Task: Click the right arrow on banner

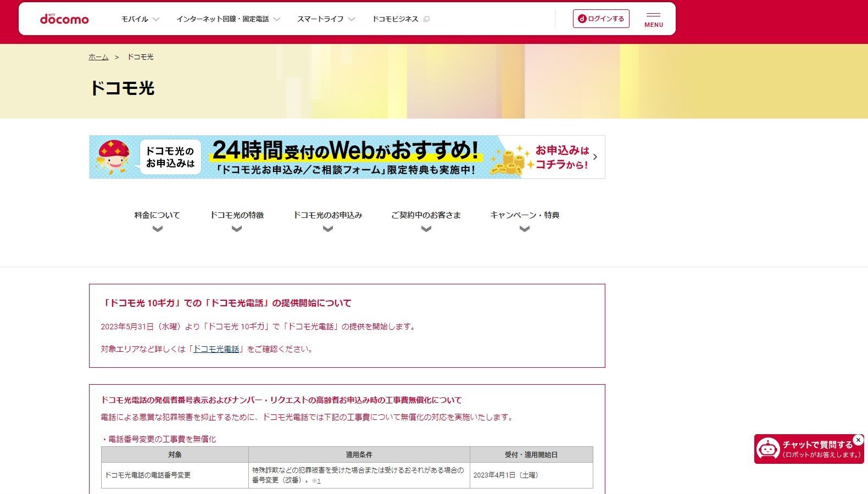Action: click(595, 157)
